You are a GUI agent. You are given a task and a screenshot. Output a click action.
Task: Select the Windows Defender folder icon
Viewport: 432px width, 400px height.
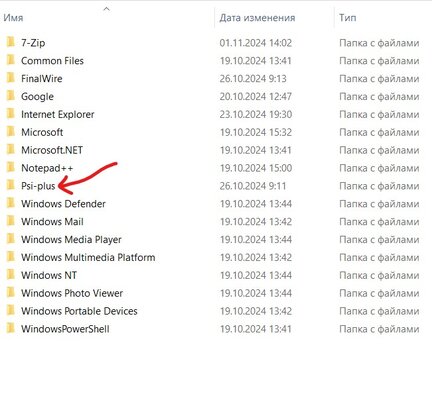(11, 203)
